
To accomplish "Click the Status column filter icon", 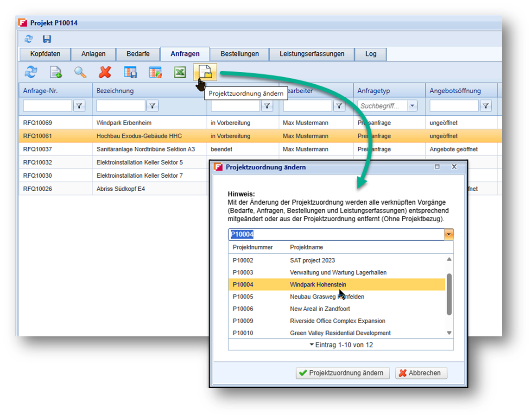I will pyautogui.click(x=267, y=106).
